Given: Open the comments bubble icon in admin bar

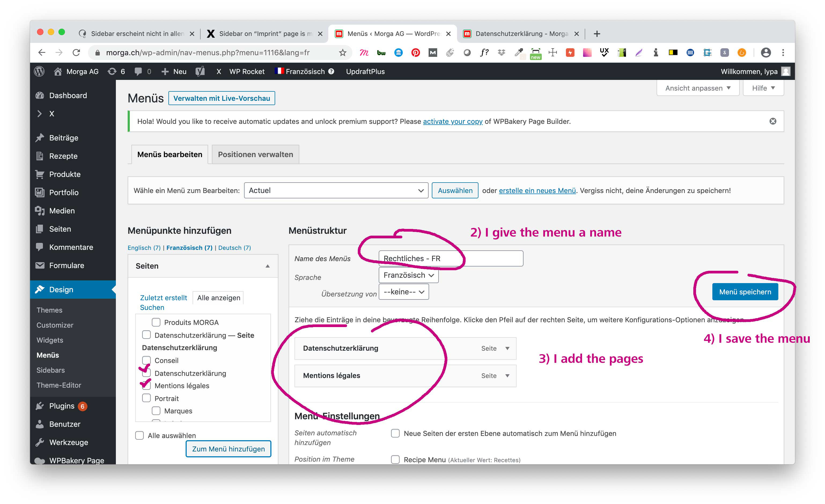Looking at the screenshot, I should click(x=138, y=71).
